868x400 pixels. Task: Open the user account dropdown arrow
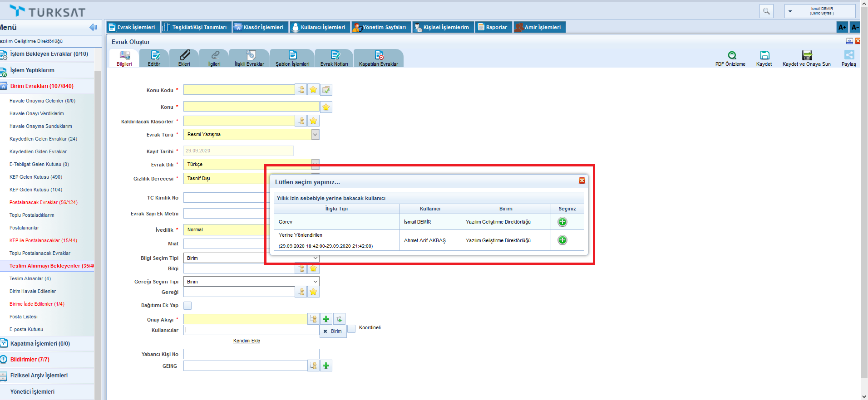(790, 11)
